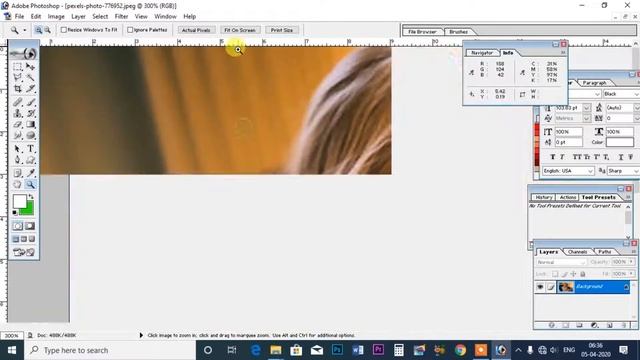The image size is (640, 360).
Task: Open the File menu
Action: click(19, 16)
